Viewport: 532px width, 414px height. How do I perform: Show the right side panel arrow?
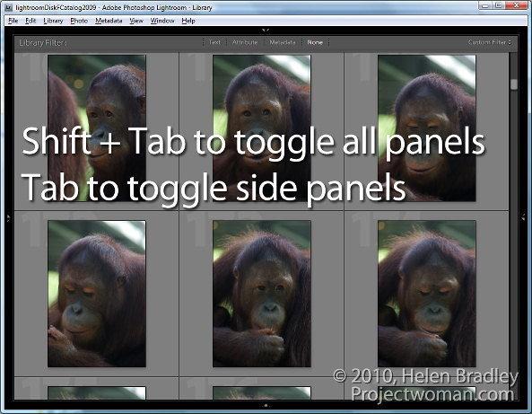[523, 216]
